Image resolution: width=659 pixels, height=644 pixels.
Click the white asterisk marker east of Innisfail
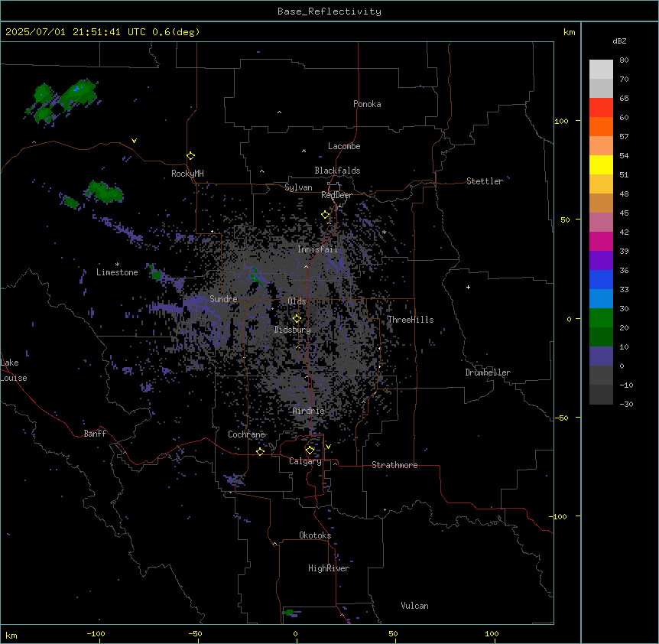(384, 233)
